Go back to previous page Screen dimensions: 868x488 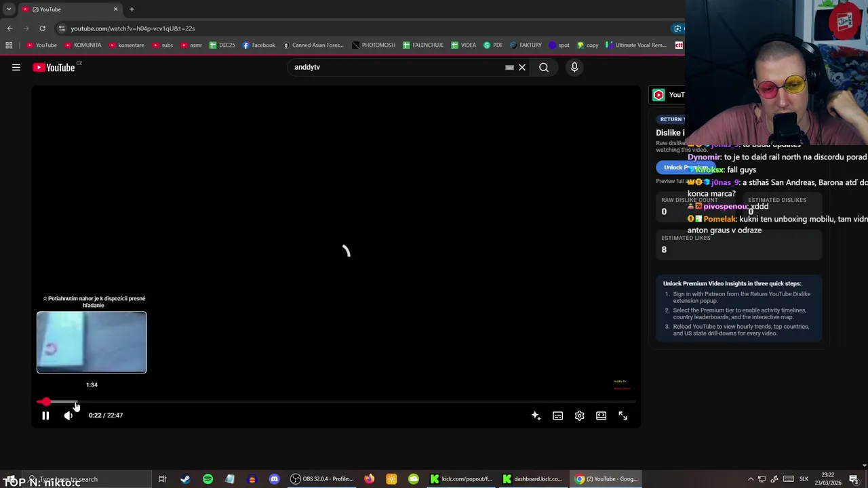9,28
